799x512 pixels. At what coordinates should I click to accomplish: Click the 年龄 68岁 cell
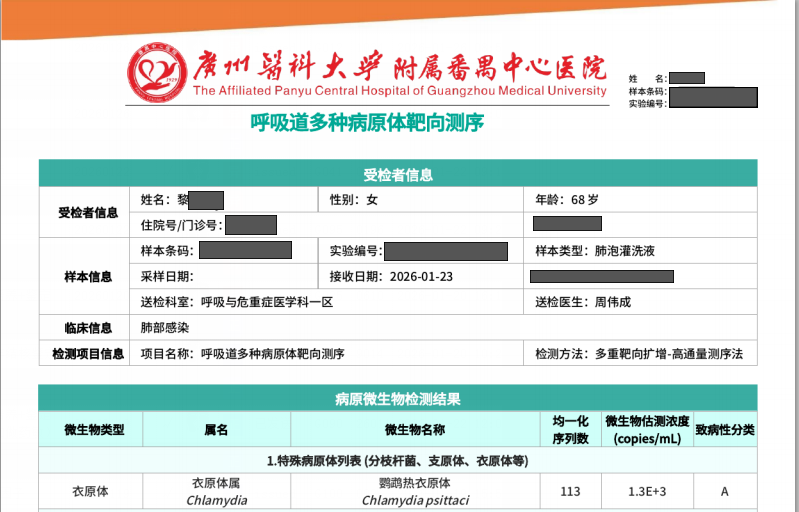[x=567, y=199]
